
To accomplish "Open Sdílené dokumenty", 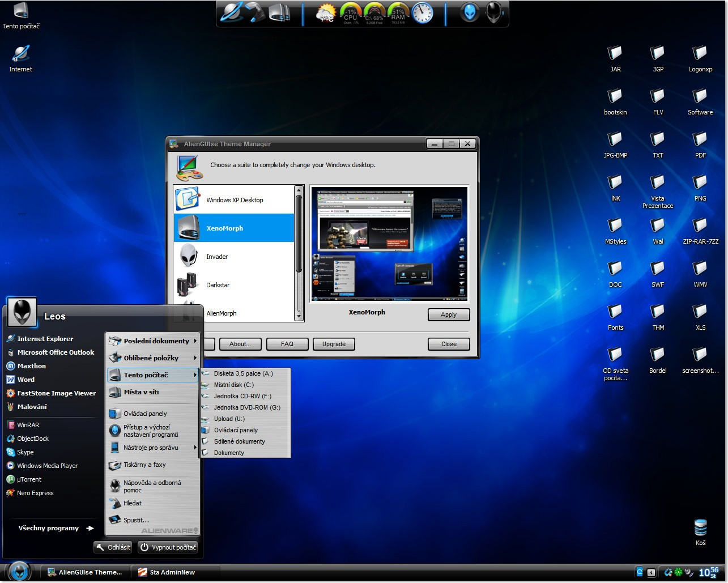I will click(245, 441).
